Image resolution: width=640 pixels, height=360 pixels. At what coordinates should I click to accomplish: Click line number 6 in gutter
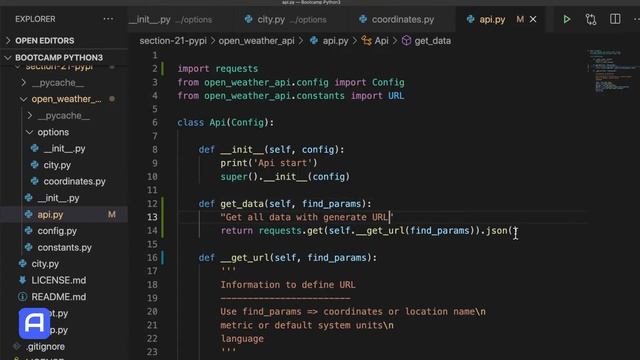pos(155,122)
